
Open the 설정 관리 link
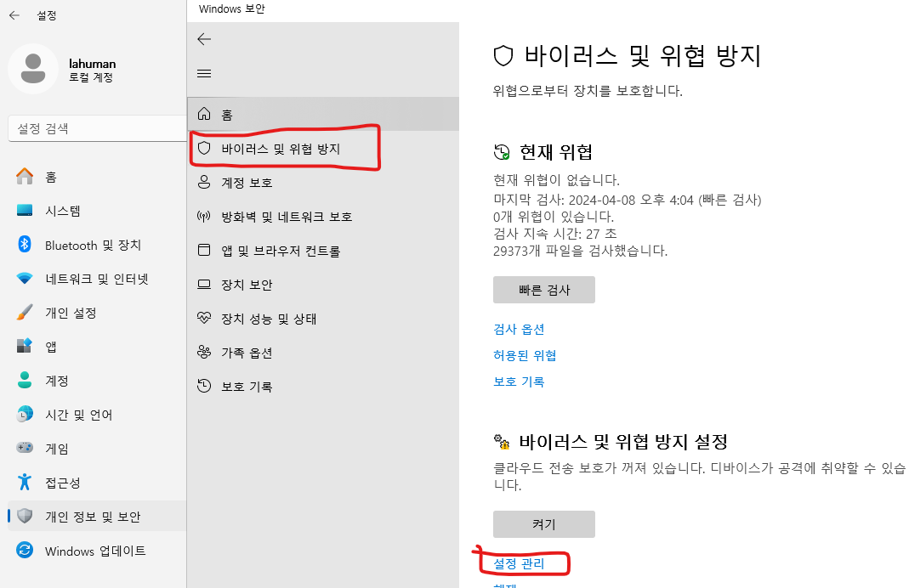(x=519, y=563)
